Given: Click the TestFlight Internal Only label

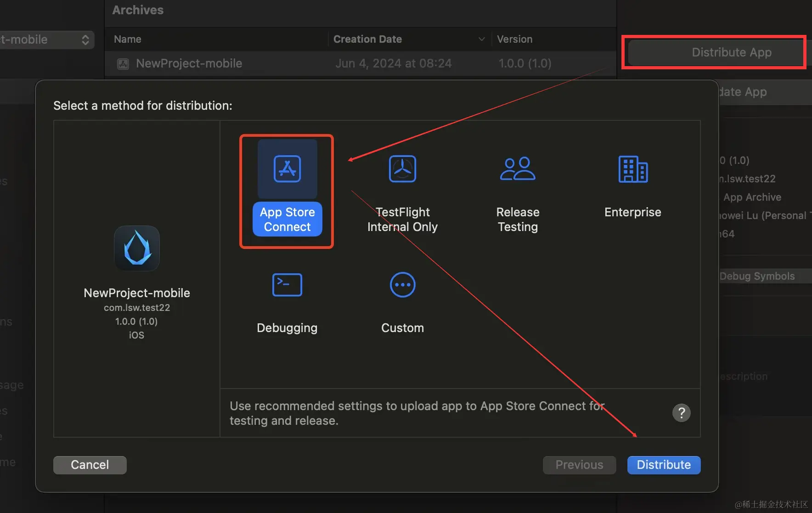Looking at the screenshot, I should pyautogui.click(x=402, y=219).
